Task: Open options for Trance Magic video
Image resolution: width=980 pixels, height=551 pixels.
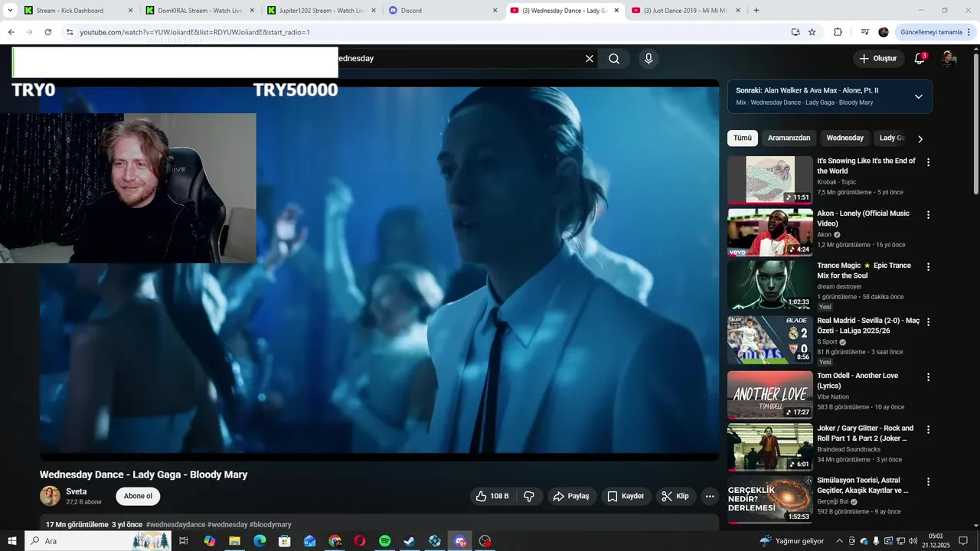Action: pos(928,267)
